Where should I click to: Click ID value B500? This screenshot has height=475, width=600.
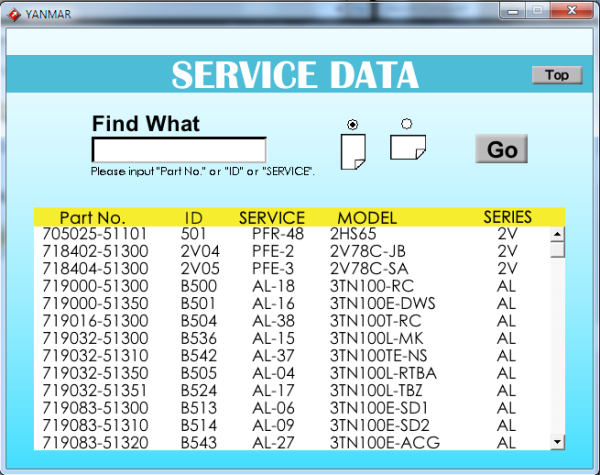199,286
